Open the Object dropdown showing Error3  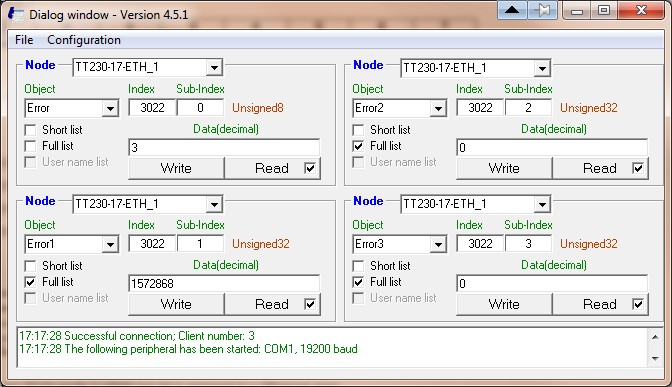pos(438,244)
